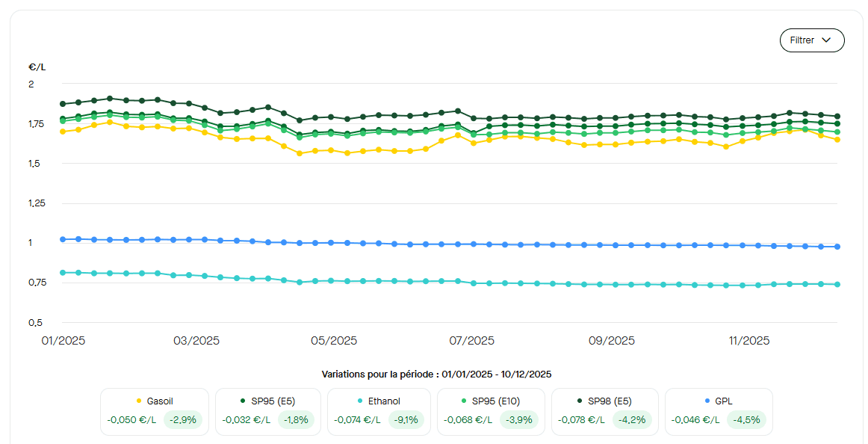Click the yellow Gasoil legend dot
This screenshot has width=868, height=444.
pyautogui.click(x=139, y=401)
